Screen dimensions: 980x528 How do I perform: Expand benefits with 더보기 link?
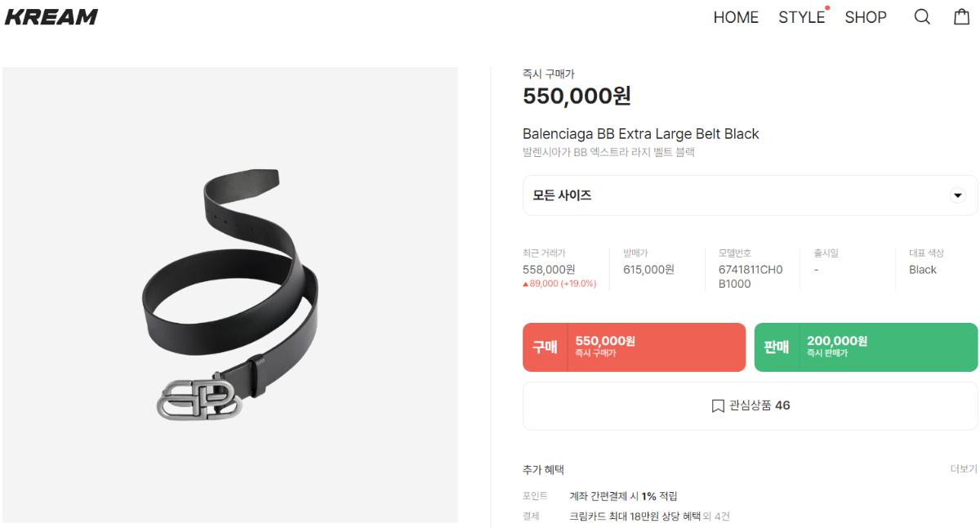(x=964, y=469)
